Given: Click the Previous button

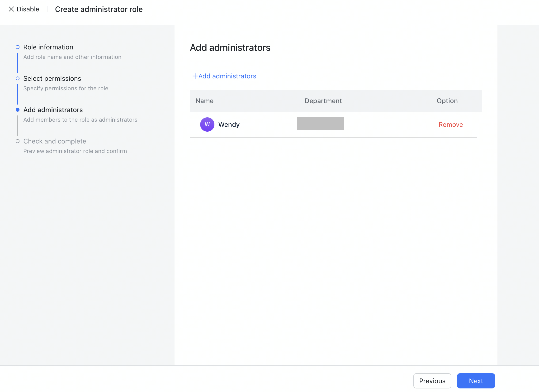Looking at the screenshot, I should tap(432, 381).
